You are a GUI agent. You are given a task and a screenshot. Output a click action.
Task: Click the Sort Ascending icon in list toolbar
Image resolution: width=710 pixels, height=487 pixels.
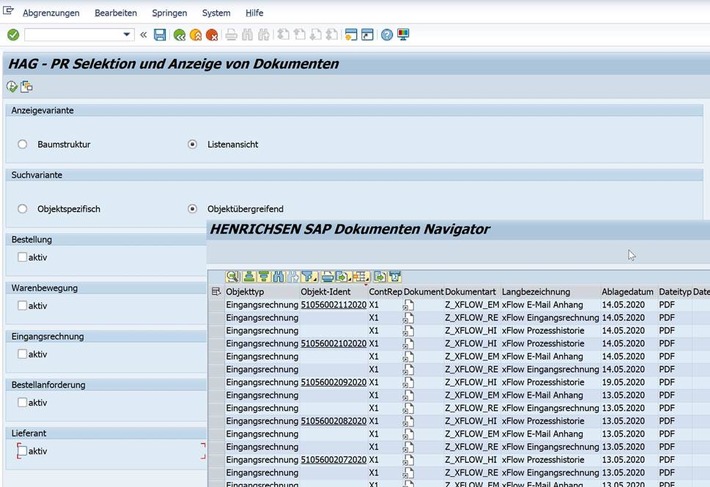[249, 277]
